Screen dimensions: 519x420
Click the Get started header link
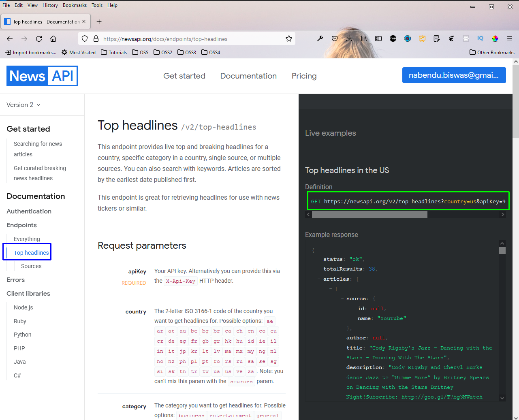point(184,76)
